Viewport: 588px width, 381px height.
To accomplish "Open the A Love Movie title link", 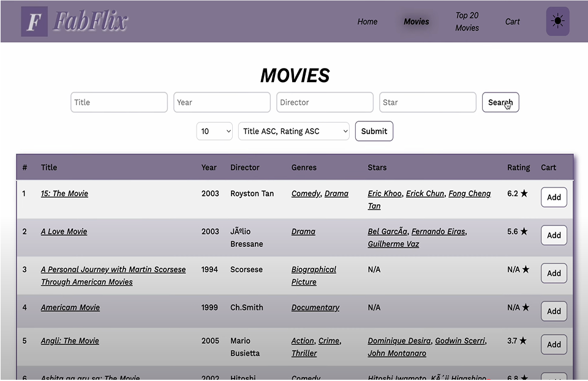I will 64,232.
